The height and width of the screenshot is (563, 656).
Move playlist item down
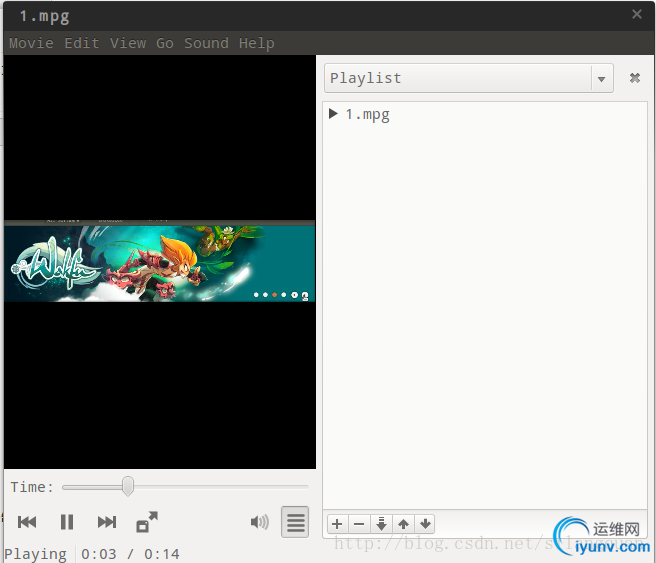[425, 524]
